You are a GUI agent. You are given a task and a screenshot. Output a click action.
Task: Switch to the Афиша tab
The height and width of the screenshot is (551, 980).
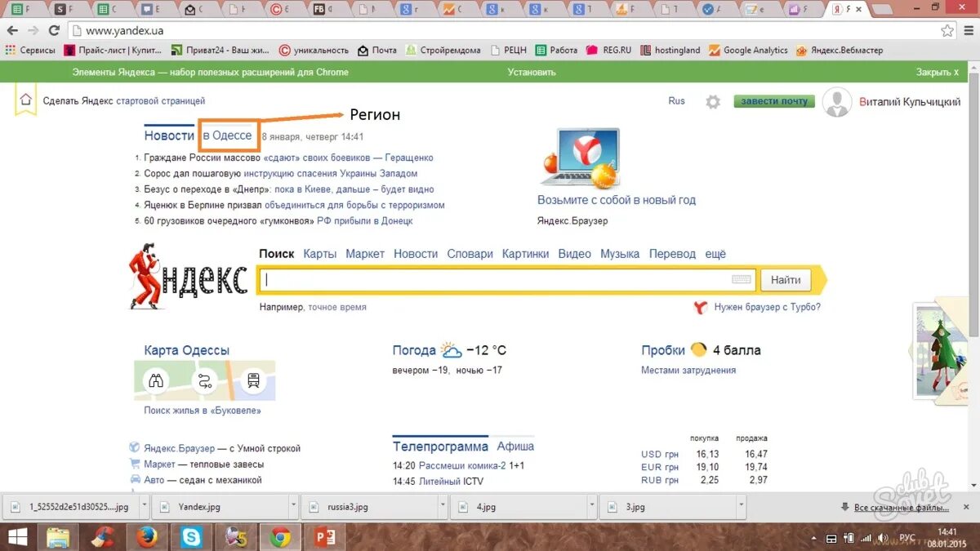tap(515, 447)
